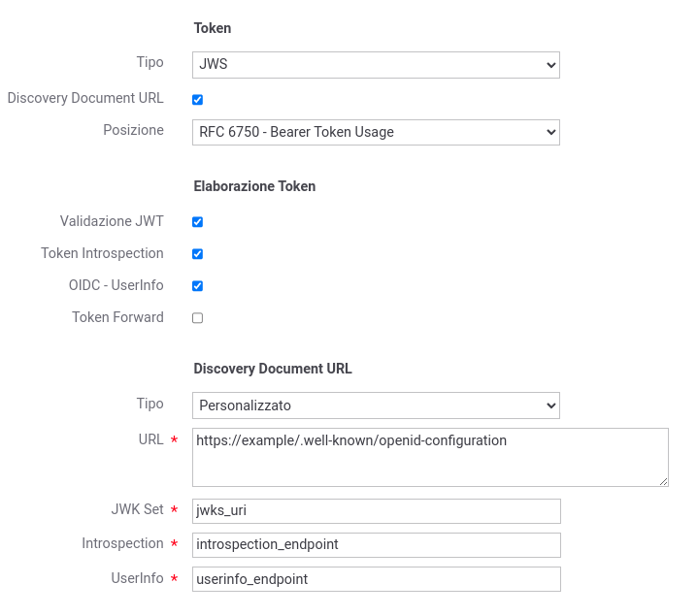Click the Validazione JWT label text
This screenshot has height=616, width=698.
click(112, 221)
